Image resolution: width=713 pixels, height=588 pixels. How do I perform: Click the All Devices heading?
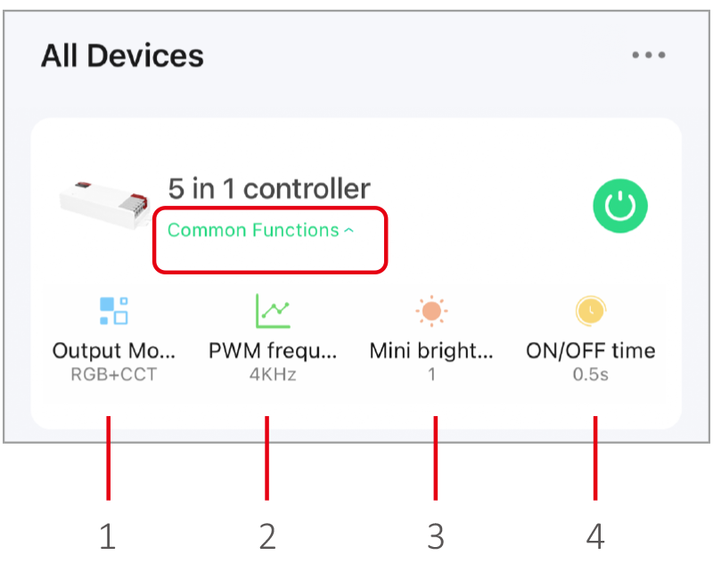pos(122,56)
